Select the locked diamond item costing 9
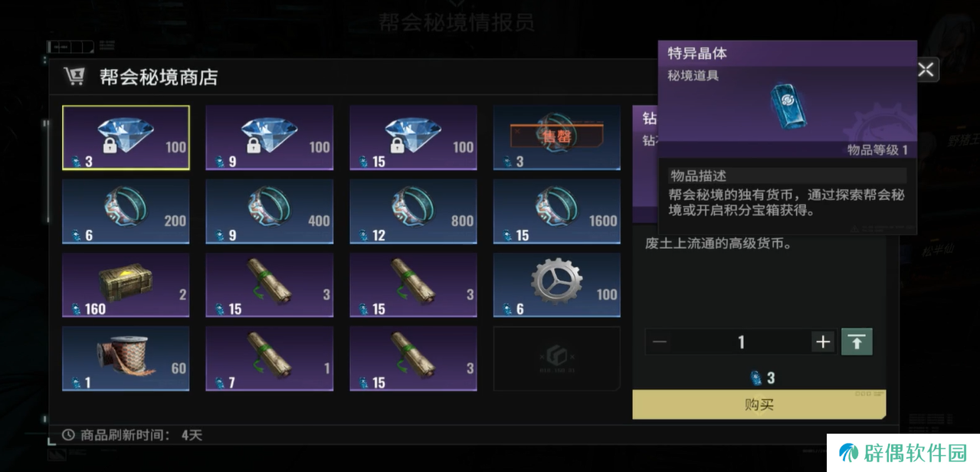The width and height of the screenshot is (980, 472). pos(270,138)
